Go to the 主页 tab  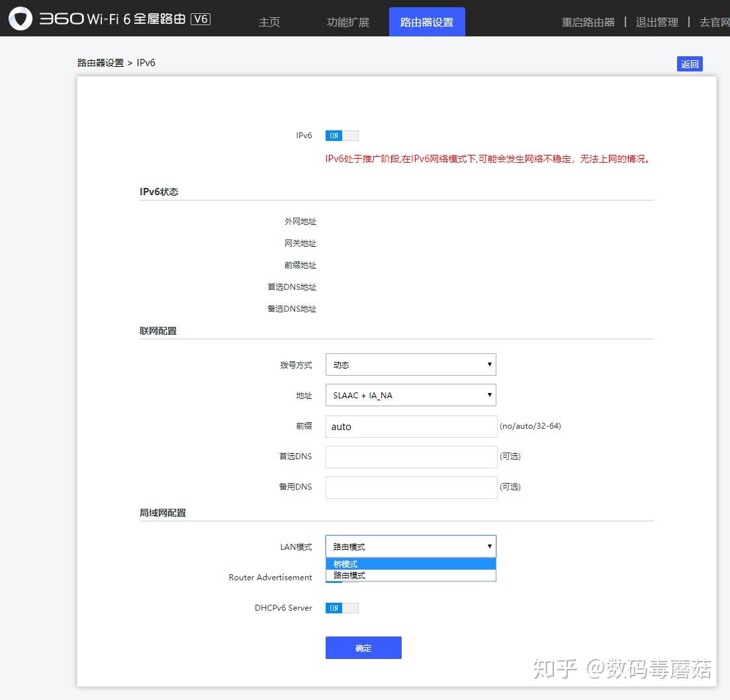pyautogui.click(x=269, y=22)
